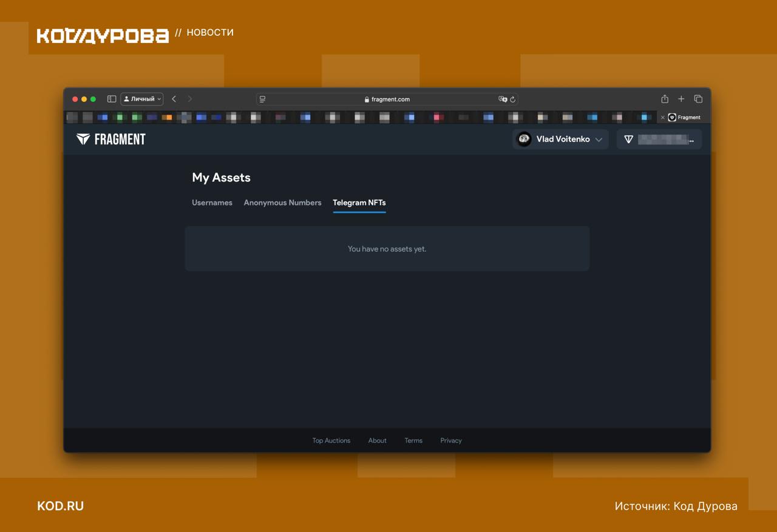The width and height of the screenshot is (777, 532).
Task: Reload the page with the refresh icon
Action: point(513,99)
